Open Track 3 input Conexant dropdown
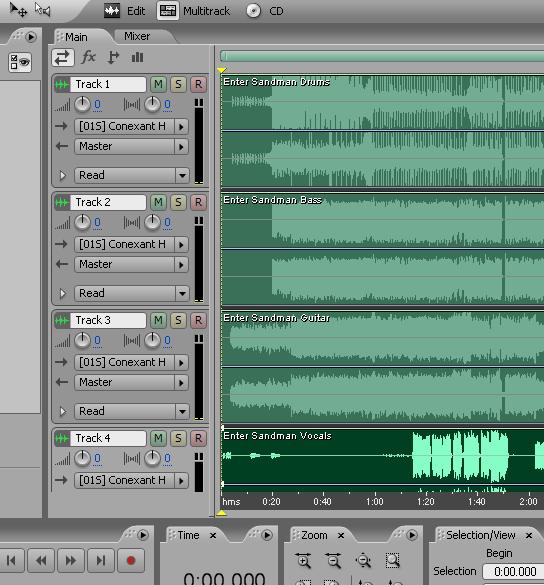The height and width of the screenshot is (585, 544). [131, 362]
